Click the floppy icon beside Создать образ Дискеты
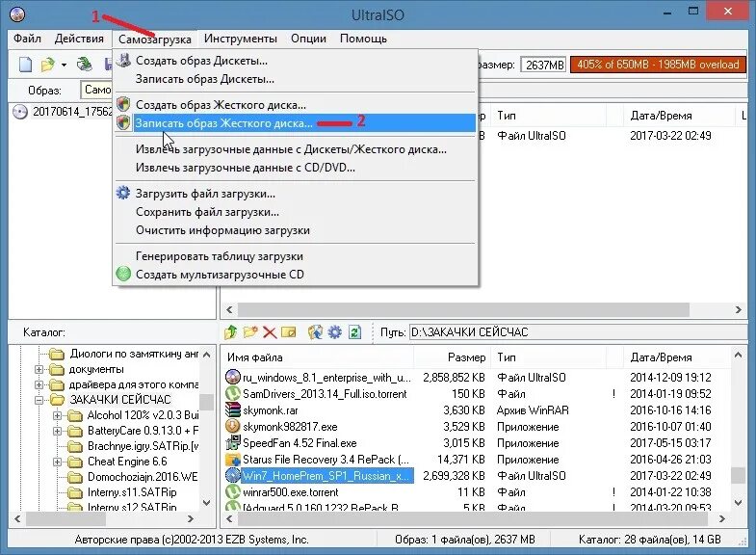 coord(123,61)
